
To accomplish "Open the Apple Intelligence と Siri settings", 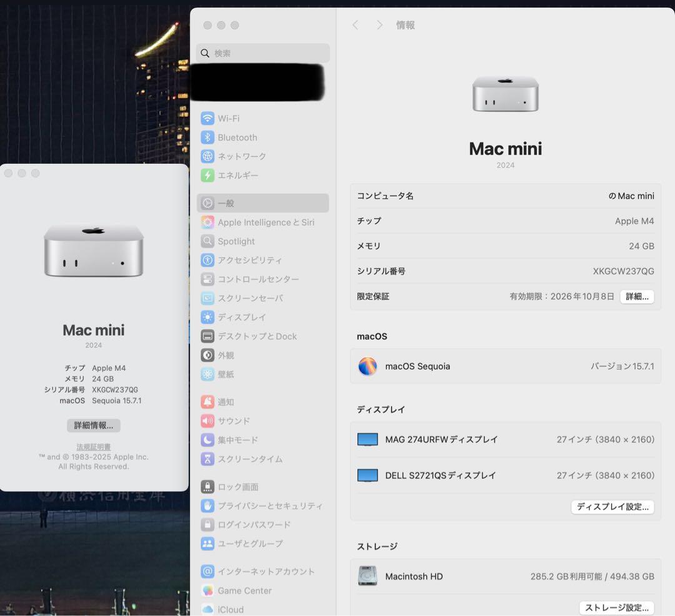I will pos(262,222).
